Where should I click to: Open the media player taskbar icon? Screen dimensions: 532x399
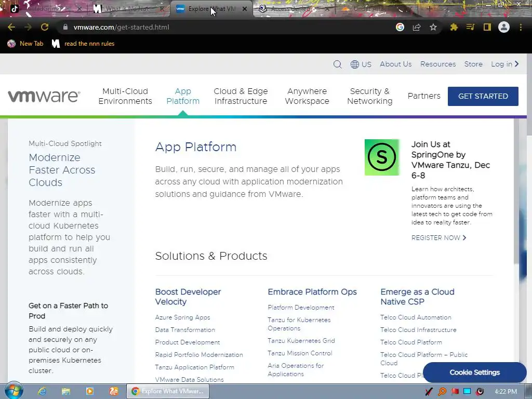pyautogui.click(x=90, y=391)
